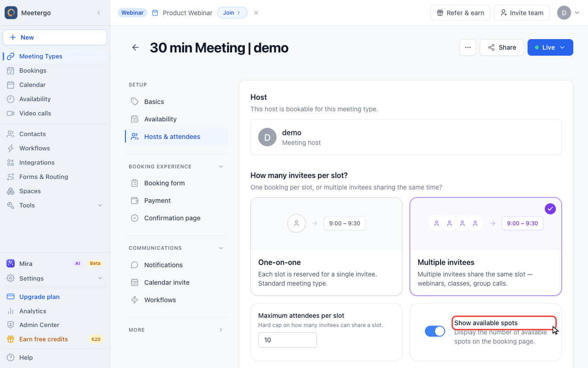The height and width of the screenshot is (368, 588).
Task: Click the demo meeting host card
Action: [x=406, y=137]
